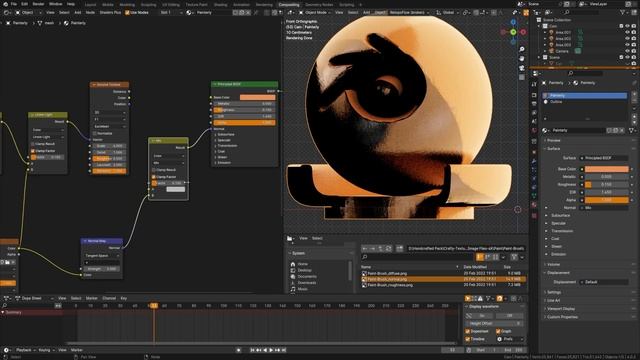Screen dimensions: 640x360
Task: Open the File menu
Action: [x=14, y=4]
